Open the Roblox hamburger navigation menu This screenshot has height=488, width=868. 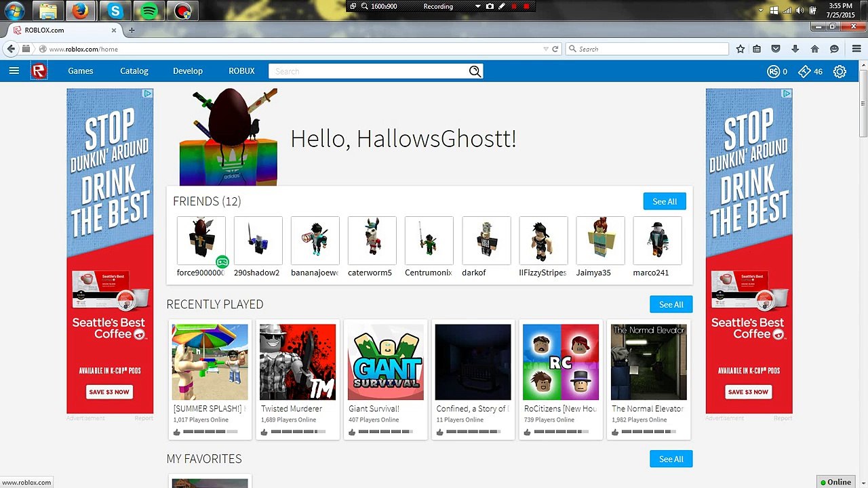click(x=14, y=71)
